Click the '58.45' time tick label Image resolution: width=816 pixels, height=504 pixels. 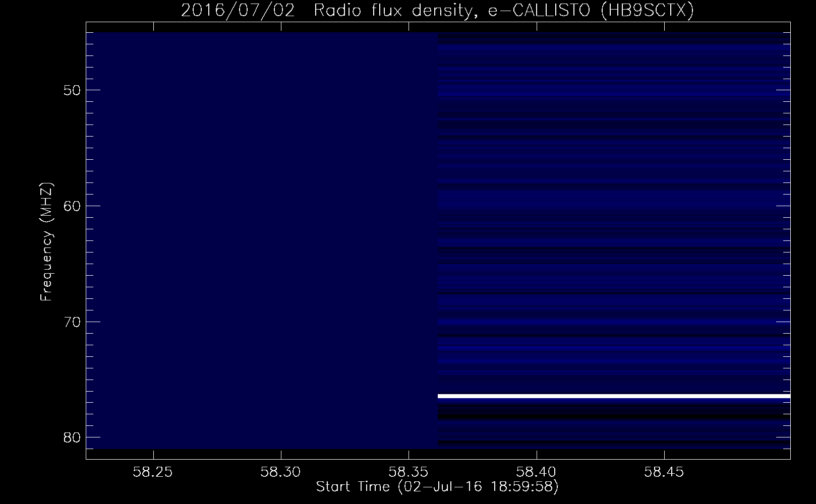(664, 472)
